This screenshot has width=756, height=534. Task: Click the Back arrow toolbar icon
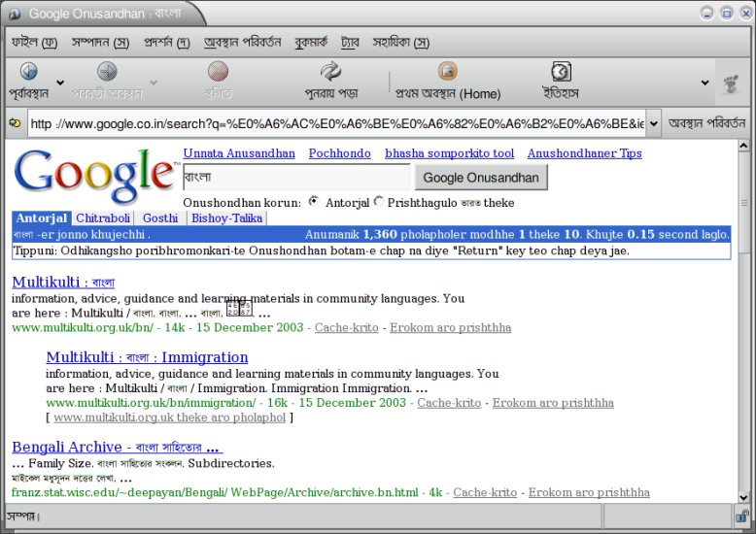tap(28, 72)
